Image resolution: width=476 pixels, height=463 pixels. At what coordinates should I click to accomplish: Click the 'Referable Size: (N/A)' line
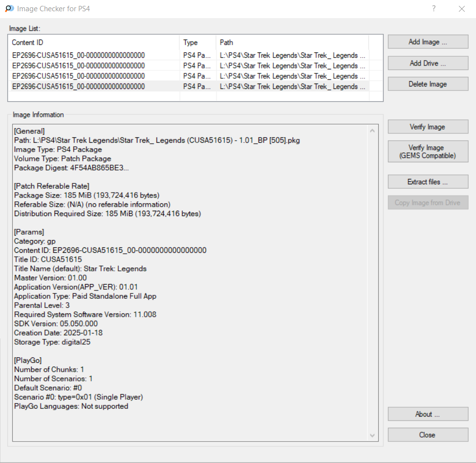click(92, 204)
